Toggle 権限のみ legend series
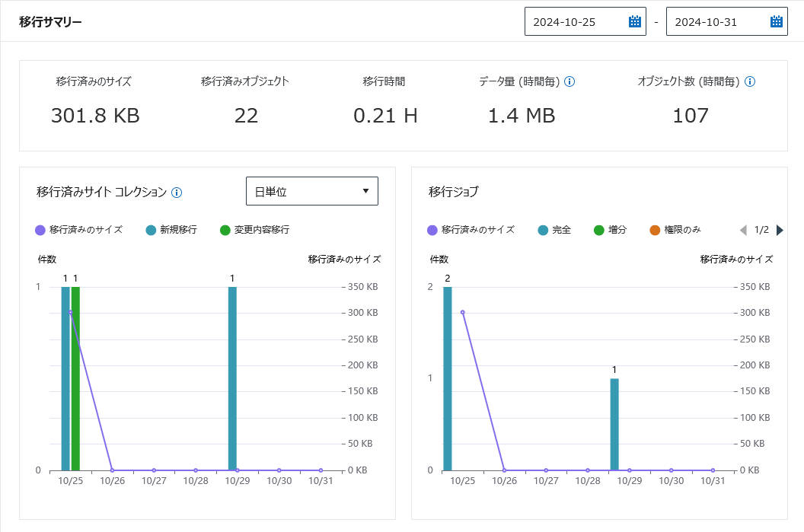 675,230
